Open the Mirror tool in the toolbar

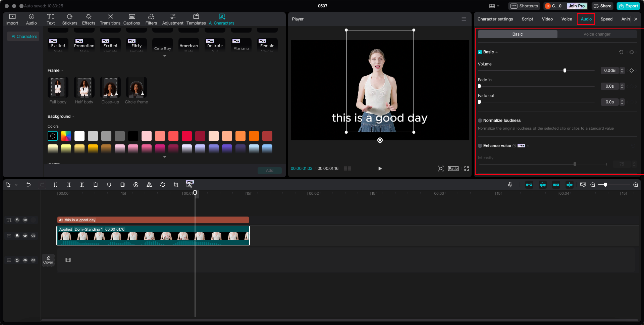(149, 185)
